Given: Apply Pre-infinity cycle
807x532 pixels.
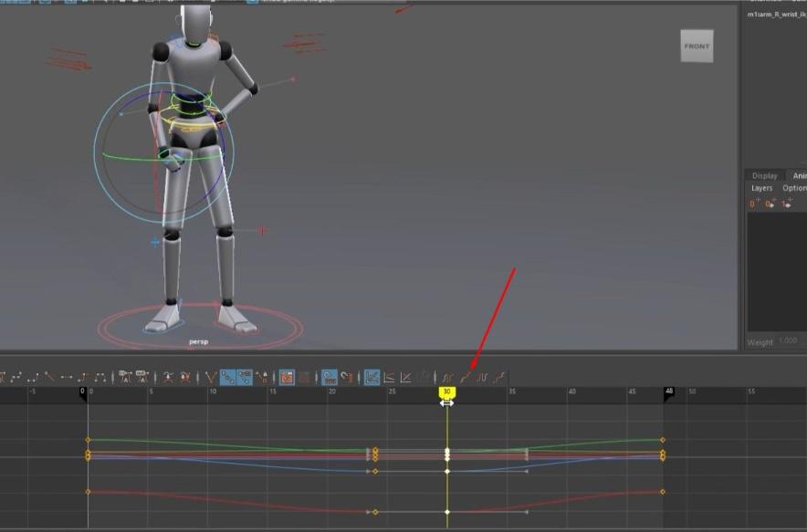Looking at the screenshot, I should (447, 378).
